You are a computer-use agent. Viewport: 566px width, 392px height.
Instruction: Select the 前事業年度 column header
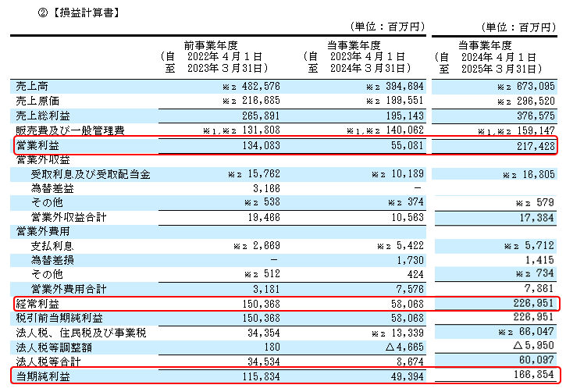point(211,46)
